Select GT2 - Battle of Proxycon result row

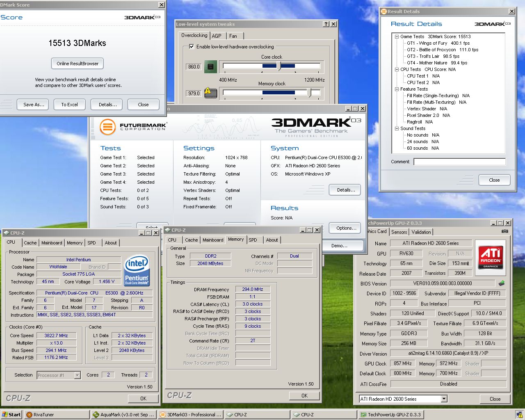443,50
